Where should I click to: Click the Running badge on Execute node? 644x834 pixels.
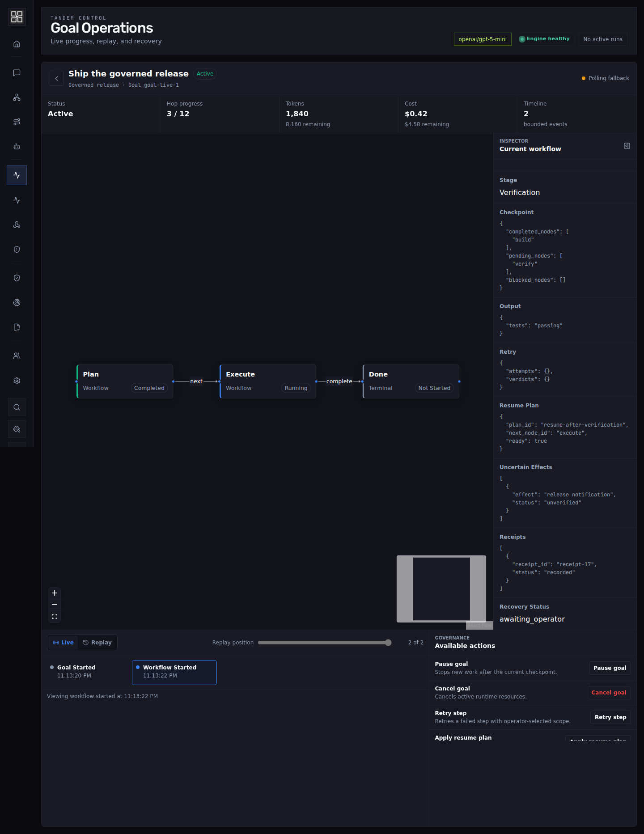click(x=296, y=388)
